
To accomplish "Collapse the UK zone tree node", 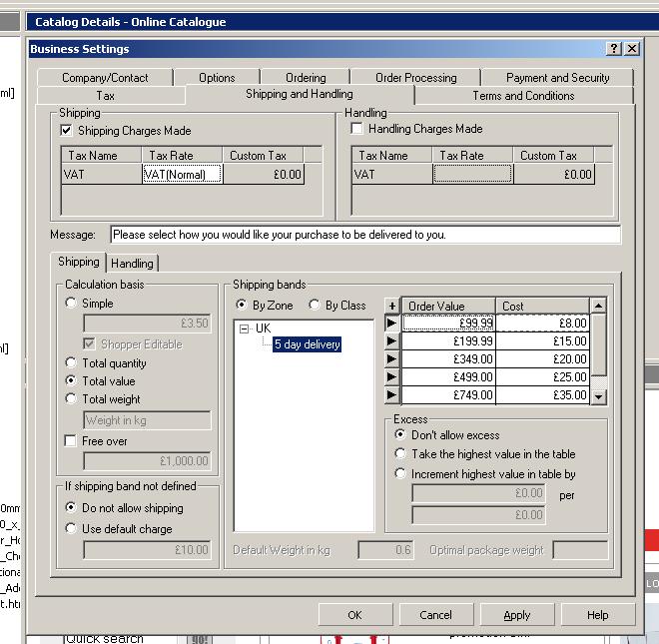I will (245, 328).
